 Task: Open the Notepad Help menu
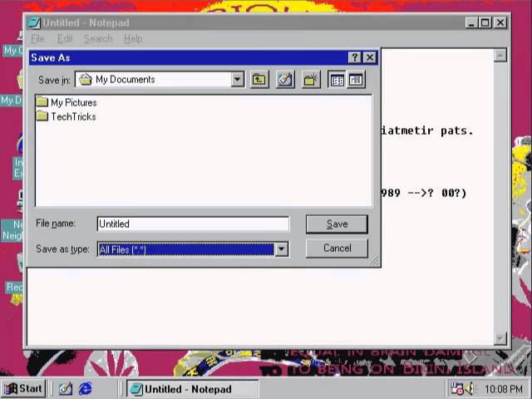point(133,39)
